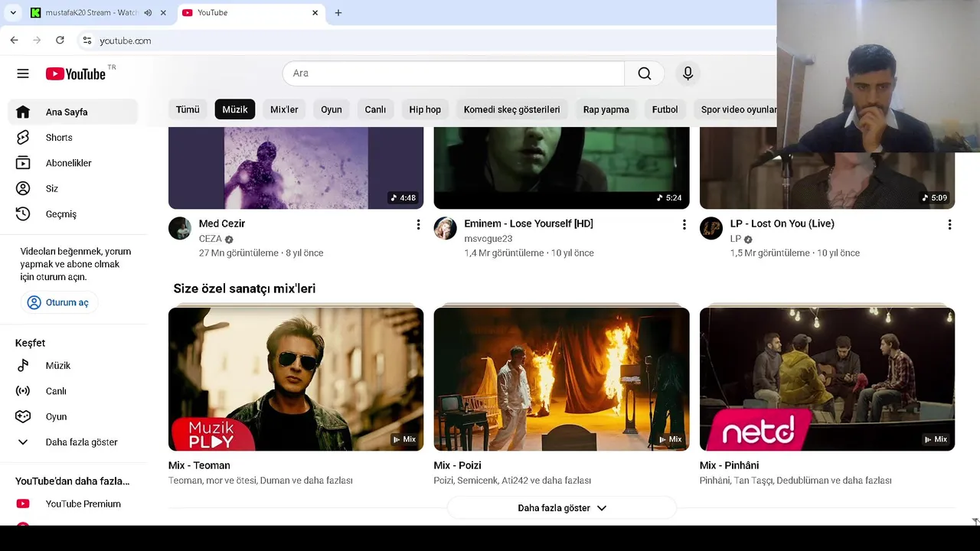The image size is (980, 551).
Task: Close the YouTube tab
Action: 315,13
